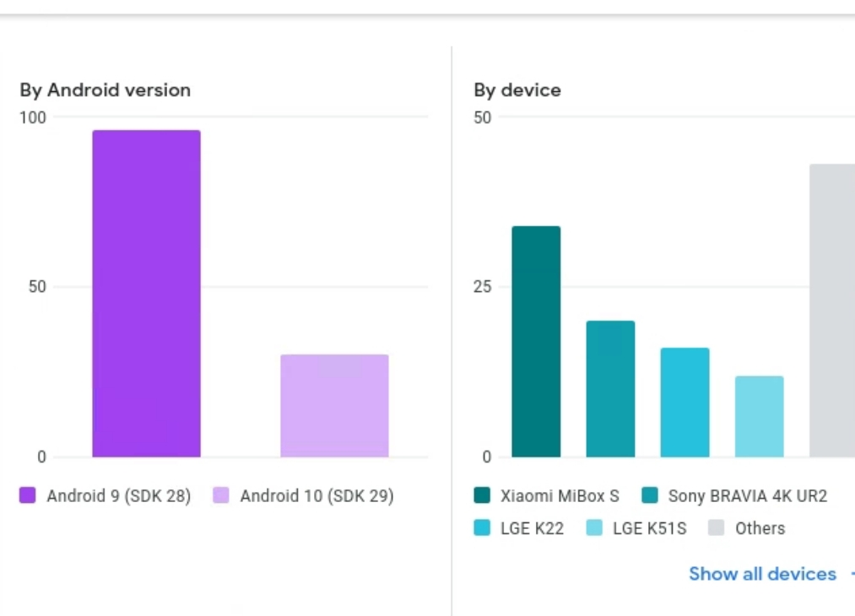Click the LGE K22 legend color marker

(481, 528)
